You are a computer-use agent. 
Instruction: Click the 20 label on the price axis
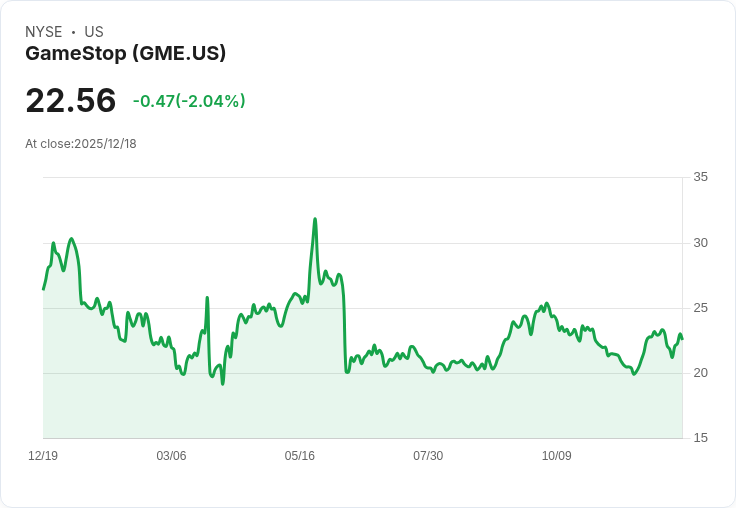tap(700, 373)
